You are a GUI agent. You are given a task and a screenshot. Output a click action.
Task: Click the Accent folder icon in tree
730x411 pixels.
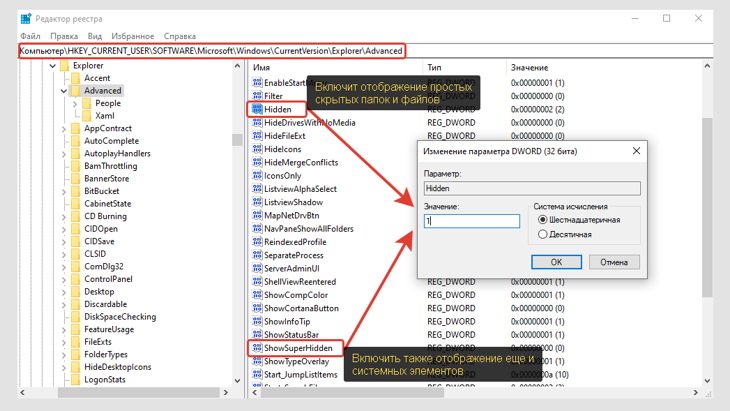(75, 78)
